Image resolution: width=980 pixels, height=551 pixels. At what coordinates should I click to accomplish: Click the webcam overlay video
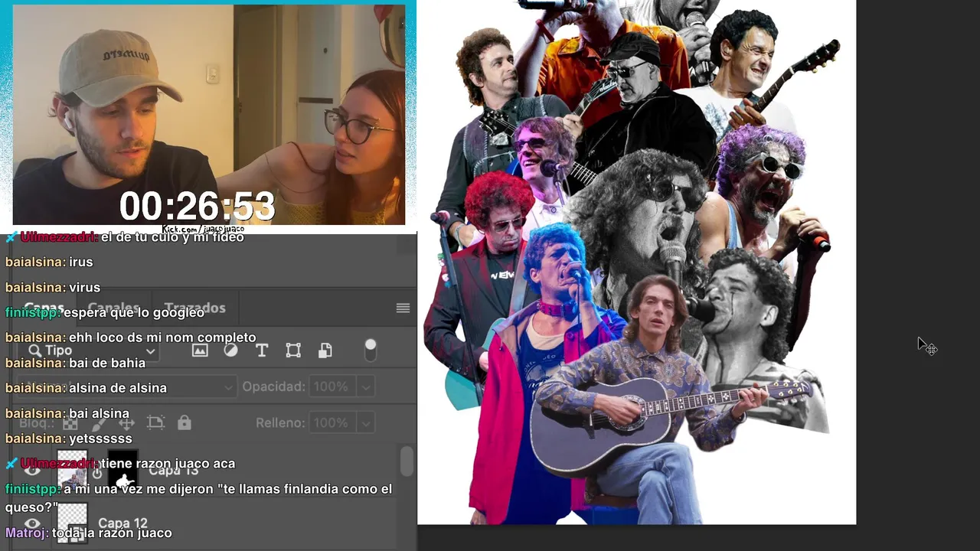point(208,115)
